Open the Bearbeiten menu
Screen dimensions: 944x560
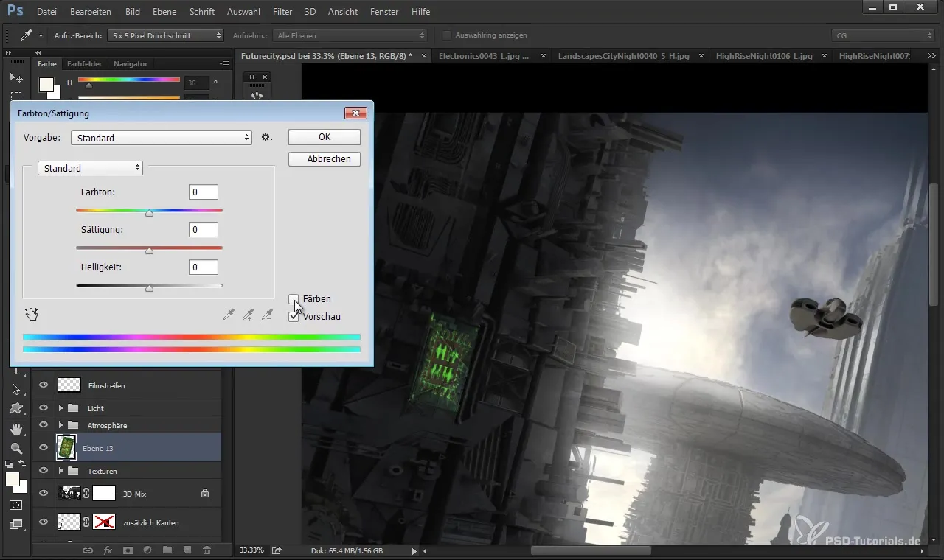[91, 12]
